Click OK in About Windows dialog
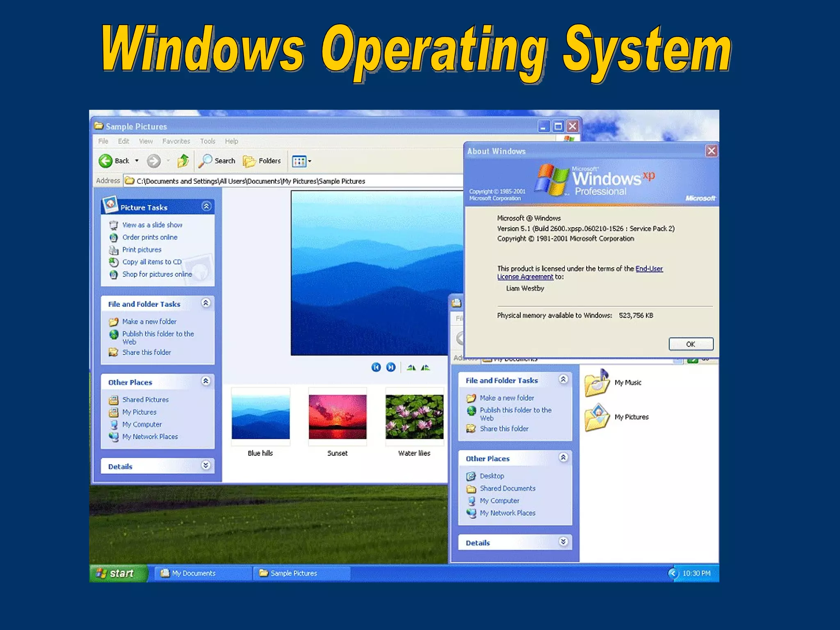Screen dimensions: 840x630 coord(691,344)
